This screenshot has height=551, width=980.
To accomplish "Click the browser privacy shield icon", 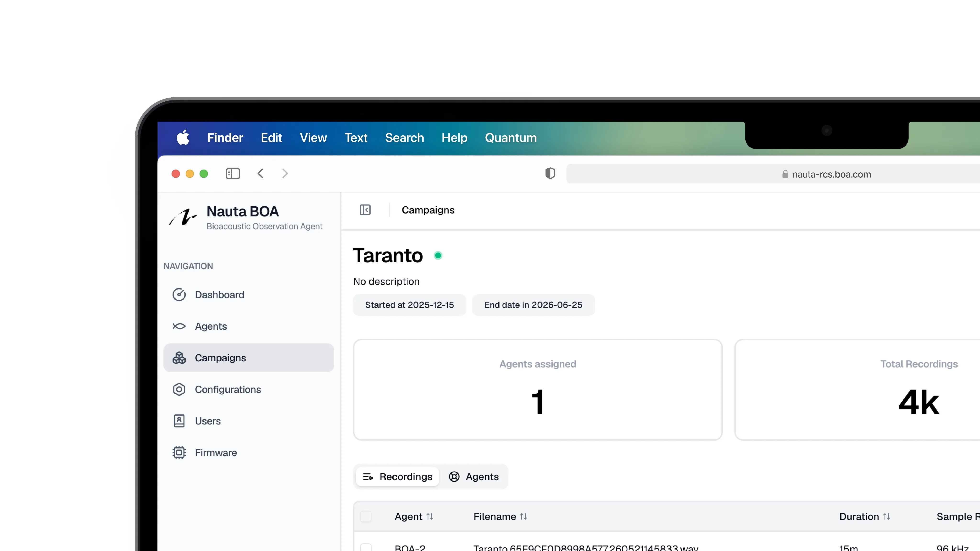I will [550, 173].
